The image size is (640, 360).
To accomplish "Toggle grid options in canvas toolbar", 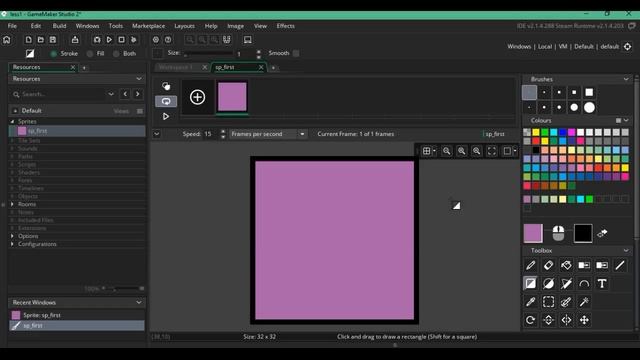I will click(428, 151).
